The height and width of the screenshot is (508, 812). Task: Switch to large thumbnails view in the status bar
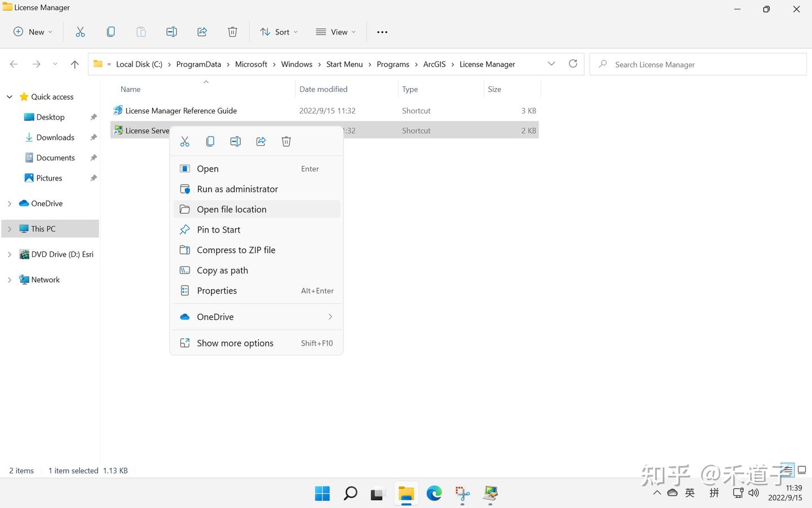(x=802, y=470)
